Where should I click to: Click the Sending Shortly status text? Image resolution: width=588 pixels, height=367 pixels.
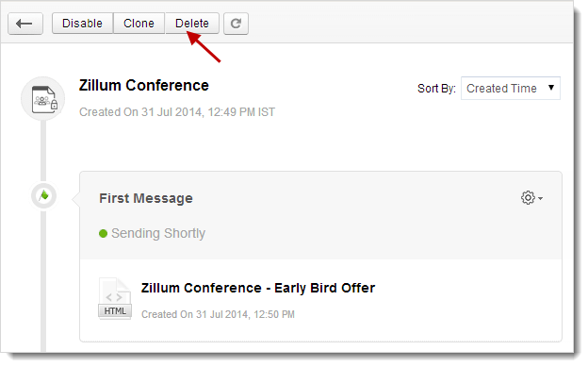tap(158, 233)
